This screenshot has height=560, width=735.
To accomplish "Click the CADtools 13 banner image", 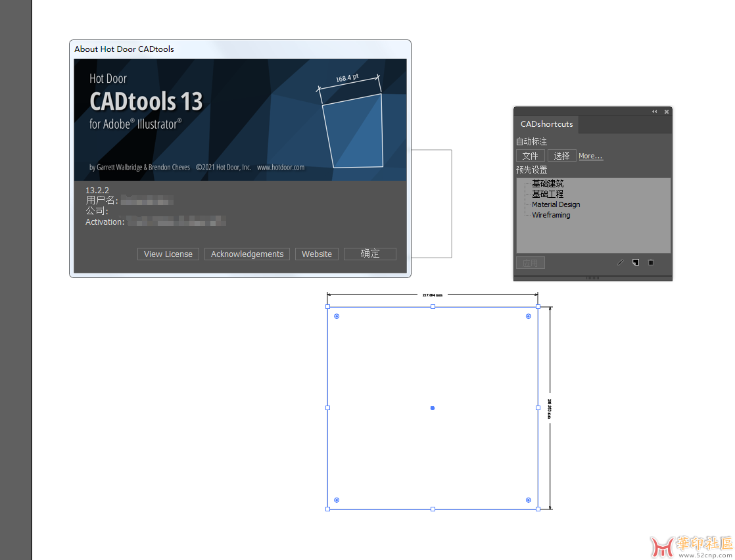I will click(x=240, y=120).
